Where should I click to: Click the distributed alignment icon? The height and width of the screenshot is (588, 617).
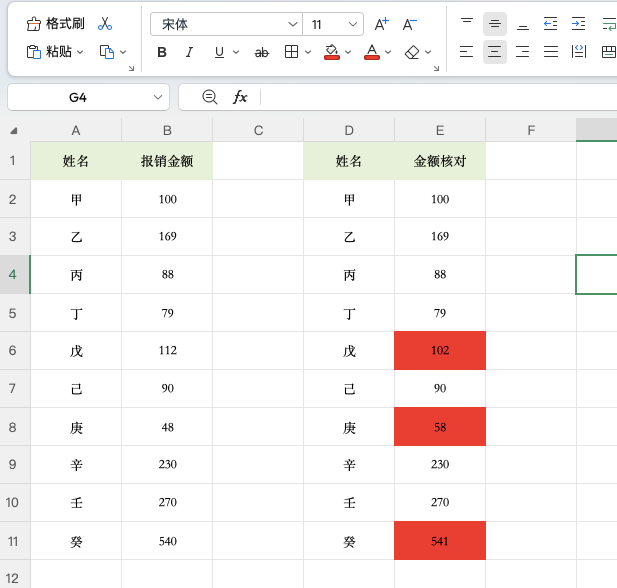578,52
